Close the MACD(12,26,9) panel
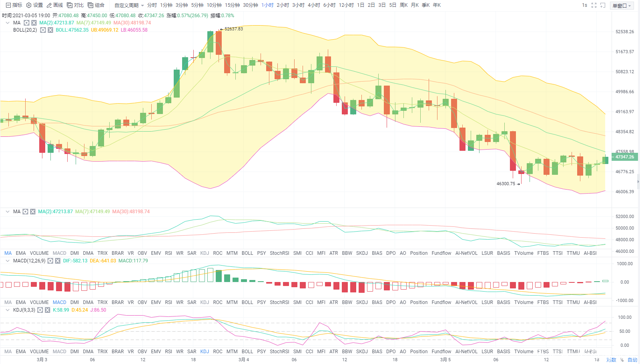Viewport: 640px width, 364px height. 58,261
